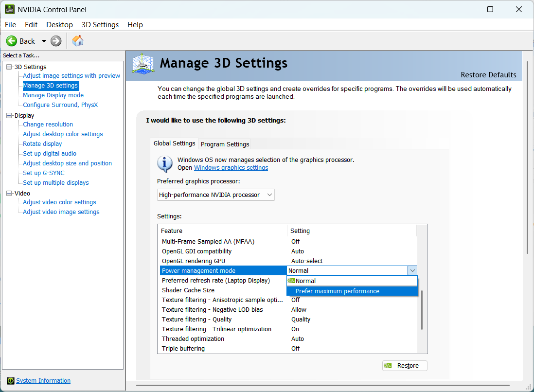Open the Back button history dropdown
Image resolution: width=534 pixels, height=392 pixels.
pos(44,41)
